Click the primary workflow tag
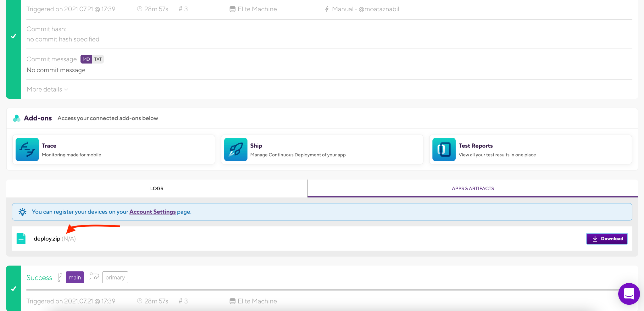644x311 pixels. [115, 277]
